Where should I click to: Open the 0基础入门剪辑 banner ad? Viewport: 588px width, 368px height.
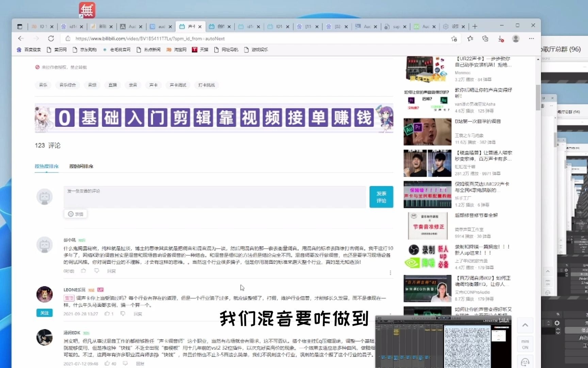click(214, 118)
